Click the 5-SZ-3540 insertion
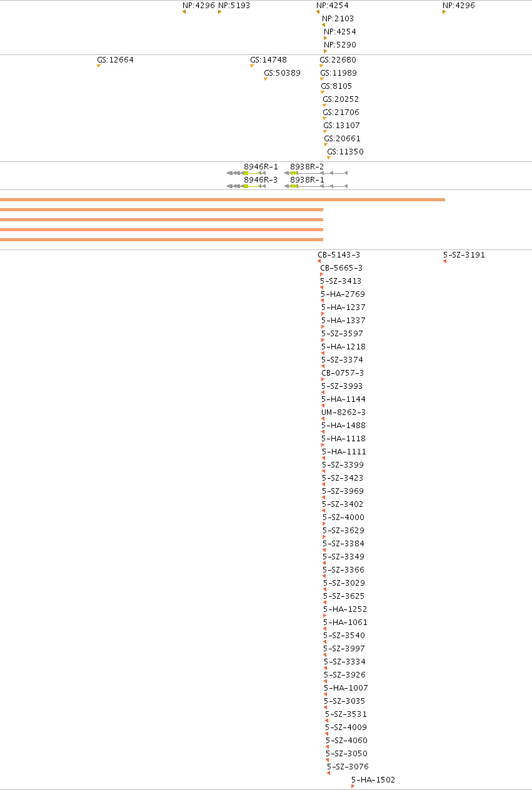Viewport: 532px width, 790px height. [x=344, y=636]
